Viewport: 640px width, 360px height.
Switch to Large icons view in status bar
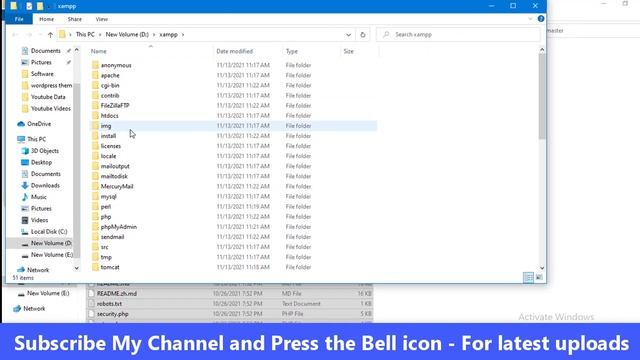(x=539, y=277)
